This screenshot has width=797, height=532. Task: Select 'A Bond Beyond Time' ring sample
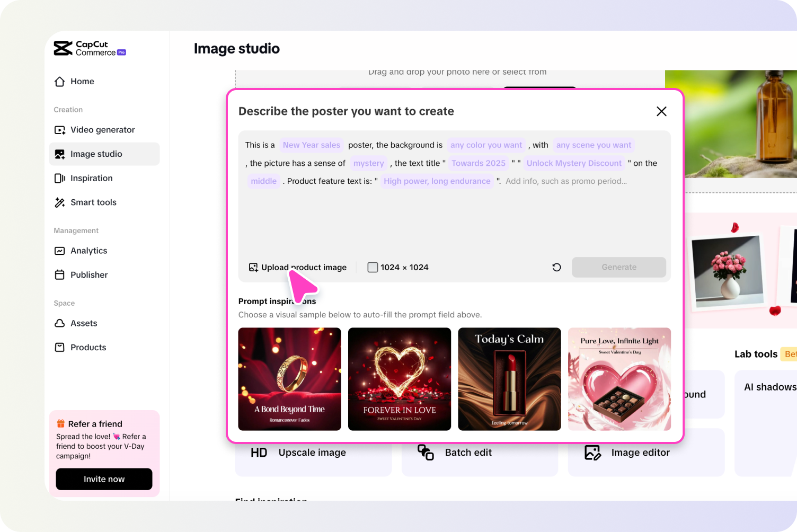point(290,379)
